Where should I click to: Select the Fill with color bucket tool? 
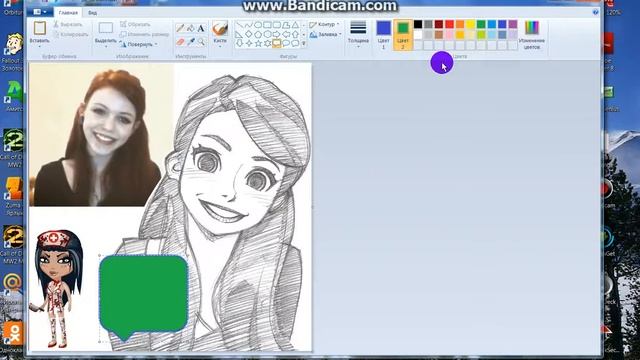(191, 29)
